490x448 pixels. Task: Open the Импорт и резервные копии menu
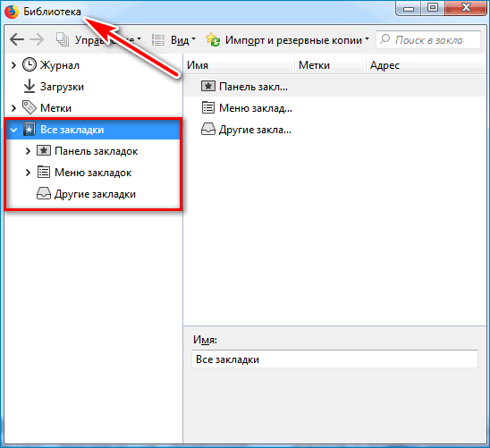point(287,40)
